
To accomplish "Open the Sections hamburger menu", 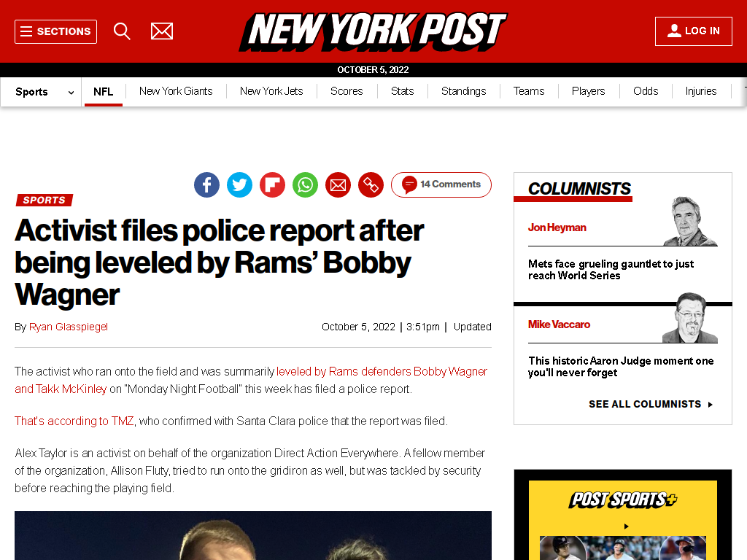I will [55, 31].
